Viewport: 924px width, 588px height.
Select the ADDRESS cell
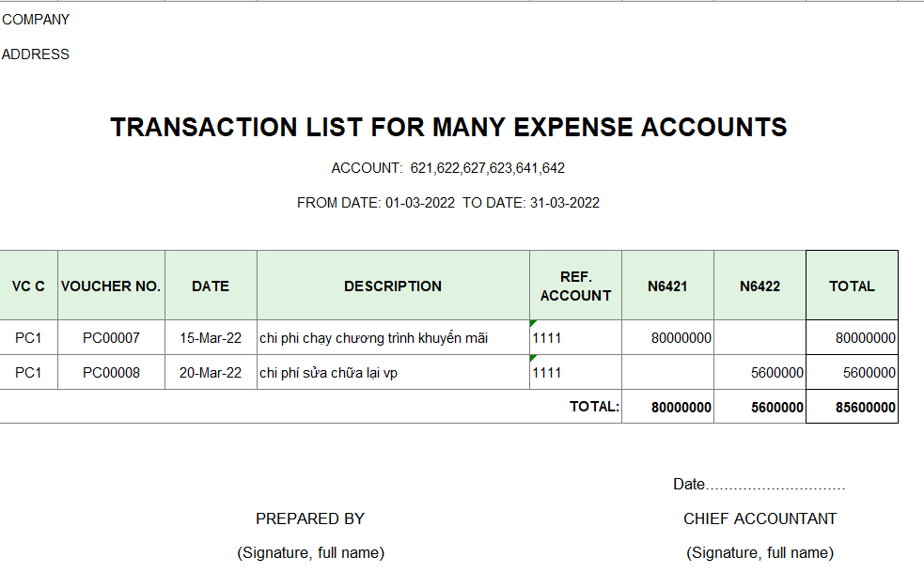pyautogui.click(x=36, y=54)
